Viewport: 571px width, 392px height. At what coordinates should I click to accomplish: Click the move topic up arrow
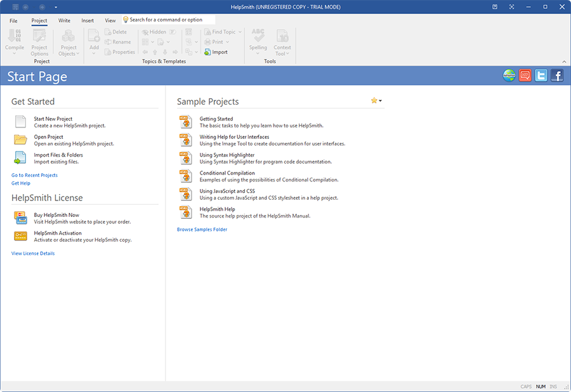(x=155, y=52)
